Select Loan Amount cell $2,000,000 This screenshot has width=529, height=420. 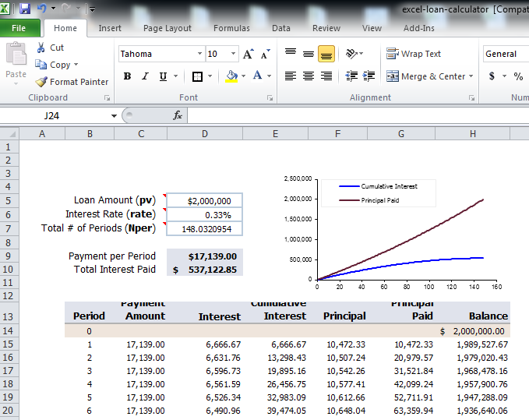point(204,200)
